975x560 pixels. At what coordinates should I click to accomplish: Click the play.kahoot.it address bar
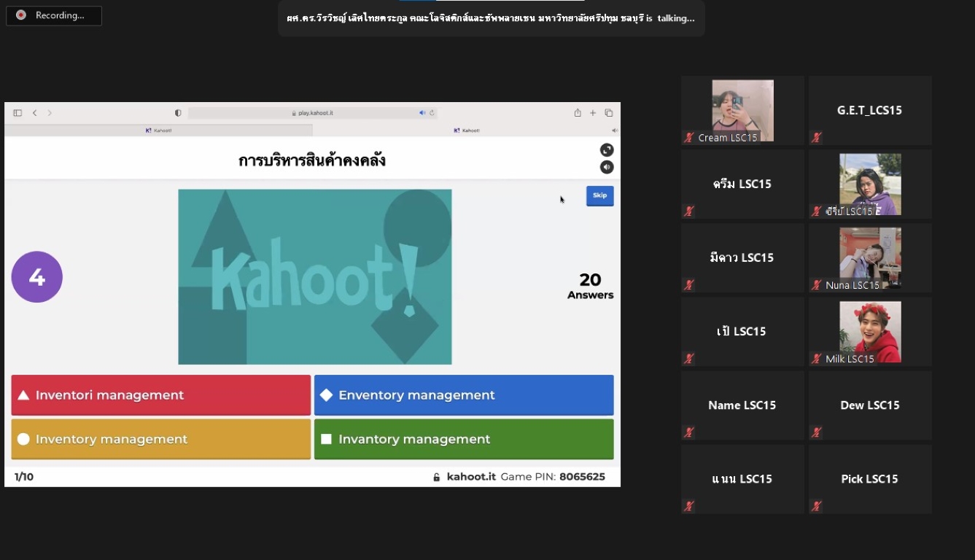point(312,113)
